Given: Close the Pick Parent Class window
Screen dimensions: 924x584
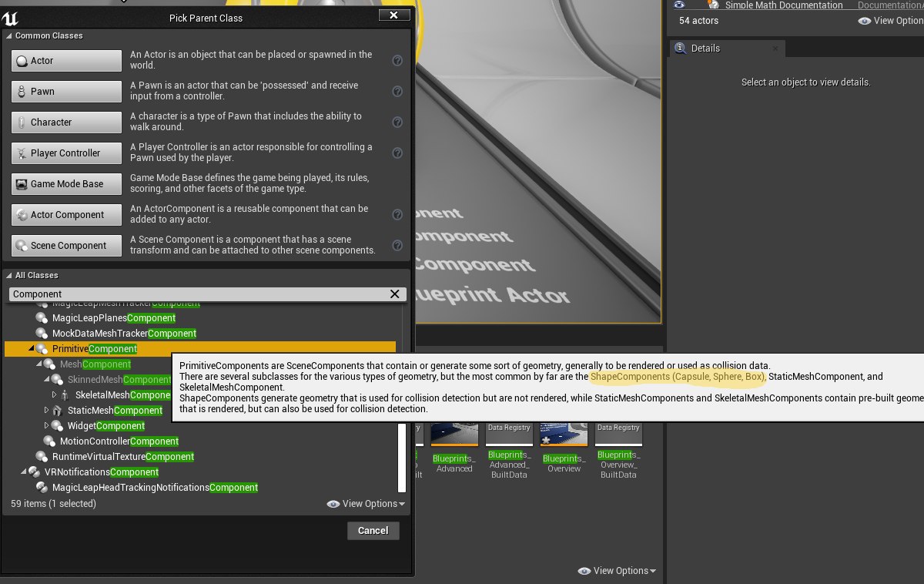Looking at the screenshot, I should (x=393, y=15).
